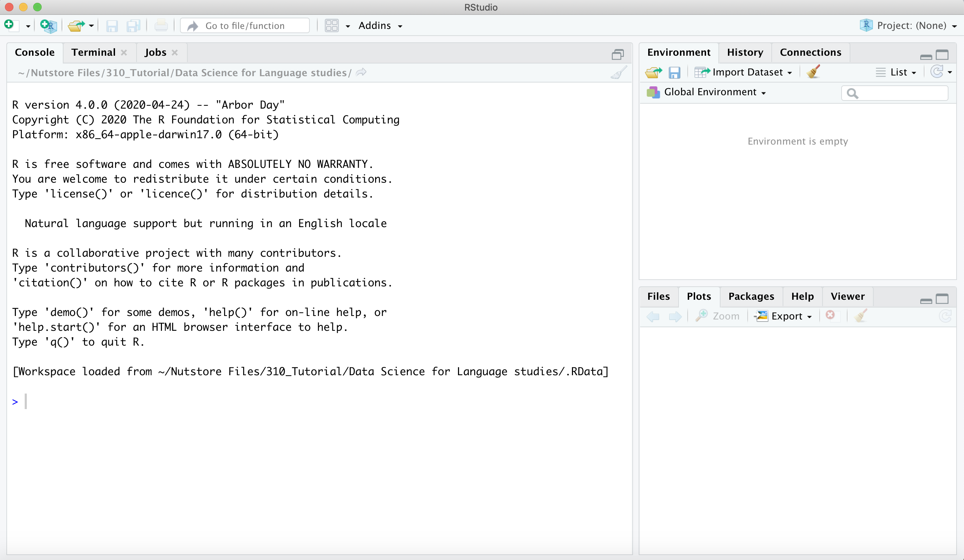Clear the console with the broom icon

(x=619, y=72)
